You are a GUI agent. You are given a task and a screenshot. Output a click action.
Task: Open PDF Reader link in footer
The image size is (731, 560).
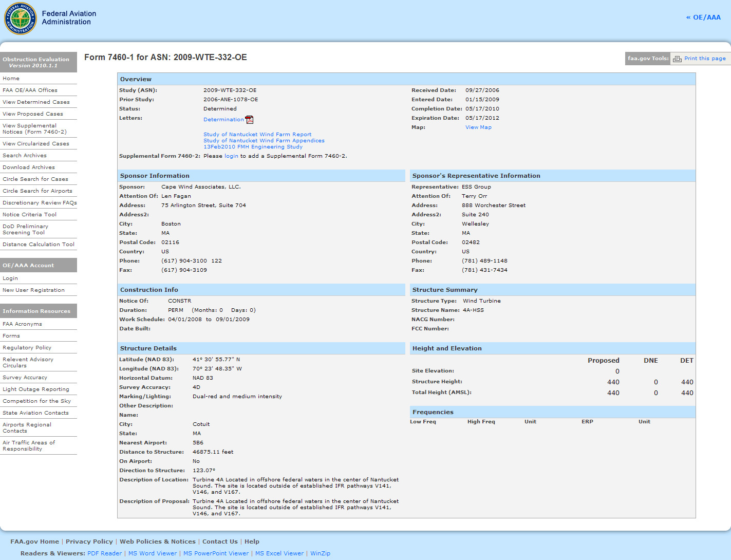[x=104, y=554]
